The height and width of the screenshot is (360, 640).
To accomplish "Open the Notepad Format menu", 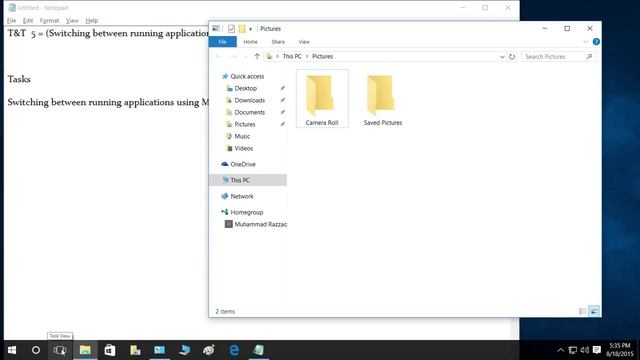I will coord(49,20).
